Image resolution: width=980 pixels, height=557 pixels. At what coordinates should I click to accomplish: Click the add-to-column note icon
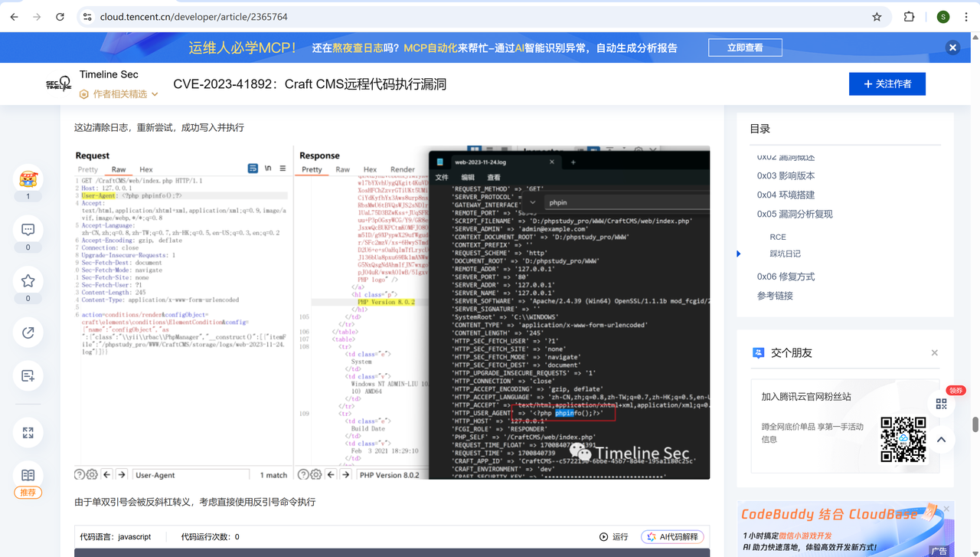pyautogui.click(x=28, y=375)
